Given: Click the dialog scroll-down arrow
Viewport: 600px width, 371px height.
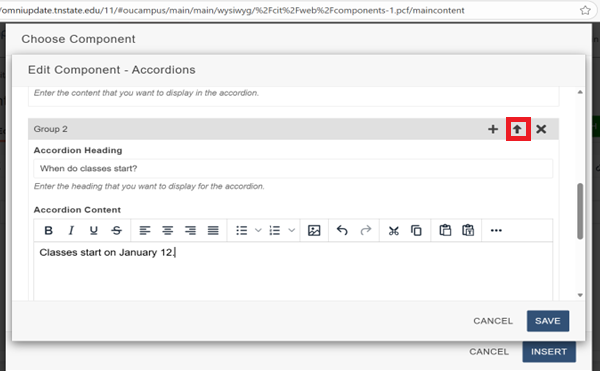Looking at the screenshot, I should coord(580,295).
